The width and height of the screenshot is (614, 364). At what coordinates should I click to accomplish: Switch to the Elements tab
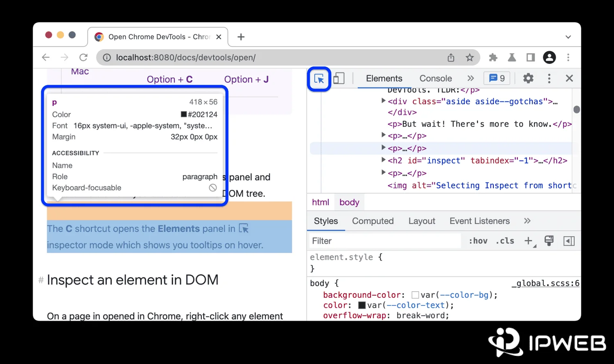(x=384, y=78)
